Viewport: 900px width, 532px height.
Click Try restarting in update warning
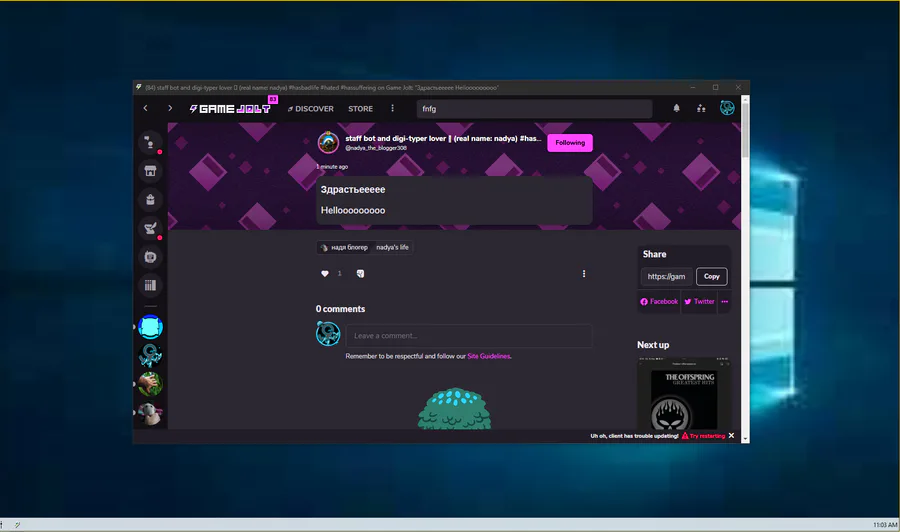coord(703,436)
